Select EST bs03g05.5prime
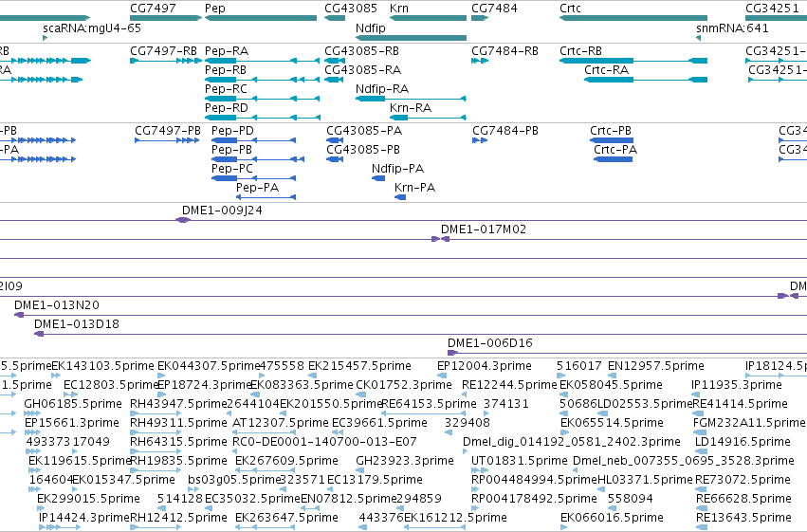This screenshot has width=807, height=532. click(233, 480)
